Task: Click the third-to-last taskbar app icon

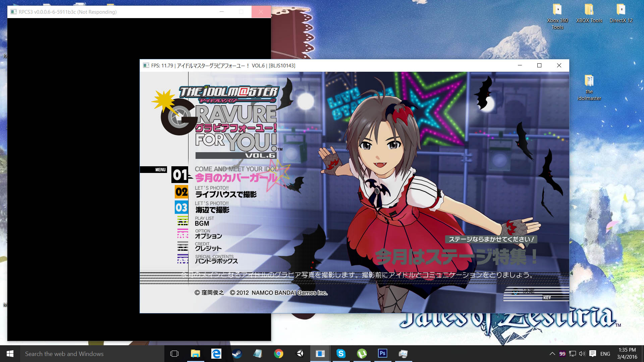Action: [362, 354]
